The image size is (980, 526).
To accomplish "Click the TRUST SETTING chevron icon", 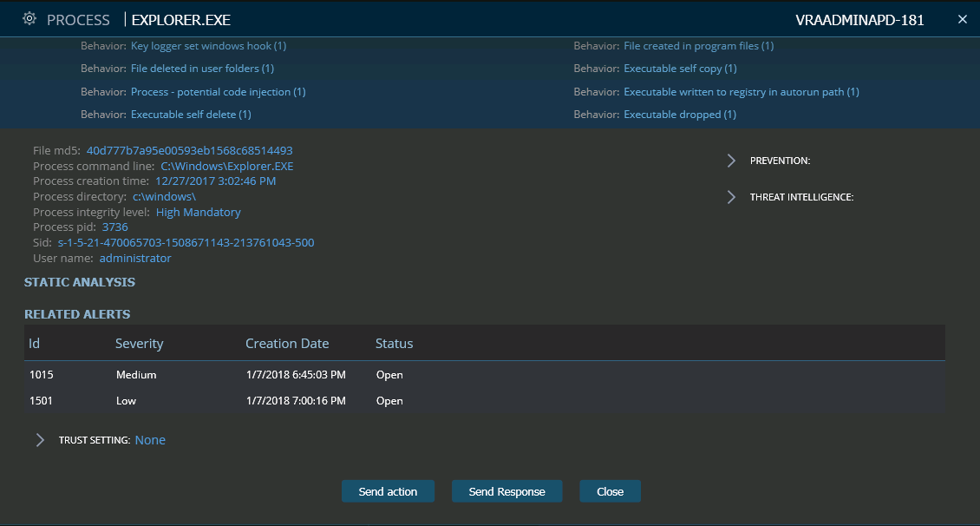I will (x=40, y=439).
